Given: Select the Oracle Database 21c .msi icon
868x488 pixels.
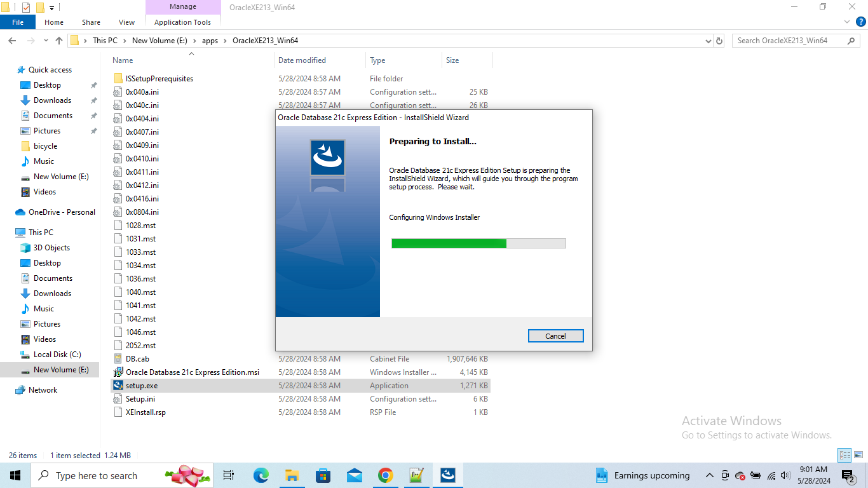Looking at the screenshot, I should point(118,372).
